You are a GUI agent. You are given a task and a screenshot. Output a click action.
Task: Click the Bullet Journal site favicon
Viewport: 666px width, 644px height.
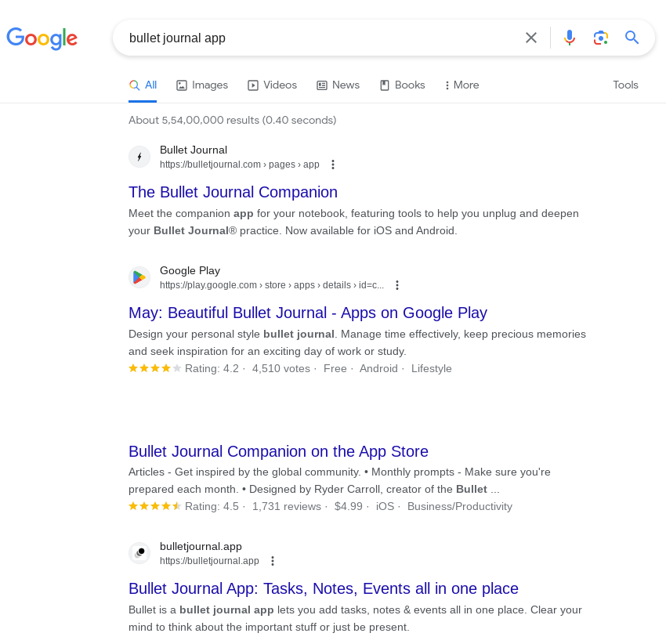tap(139, 157)
